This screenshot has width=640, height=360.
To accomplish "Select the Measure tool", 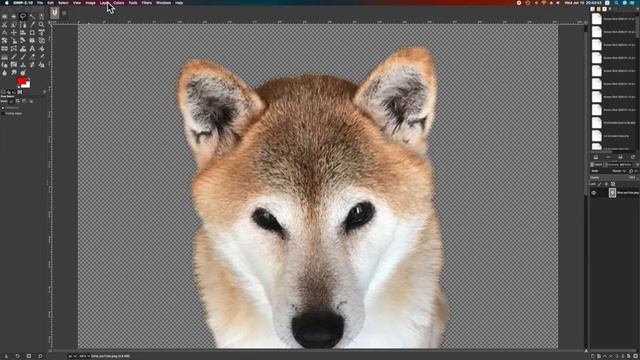I will 4,32.
